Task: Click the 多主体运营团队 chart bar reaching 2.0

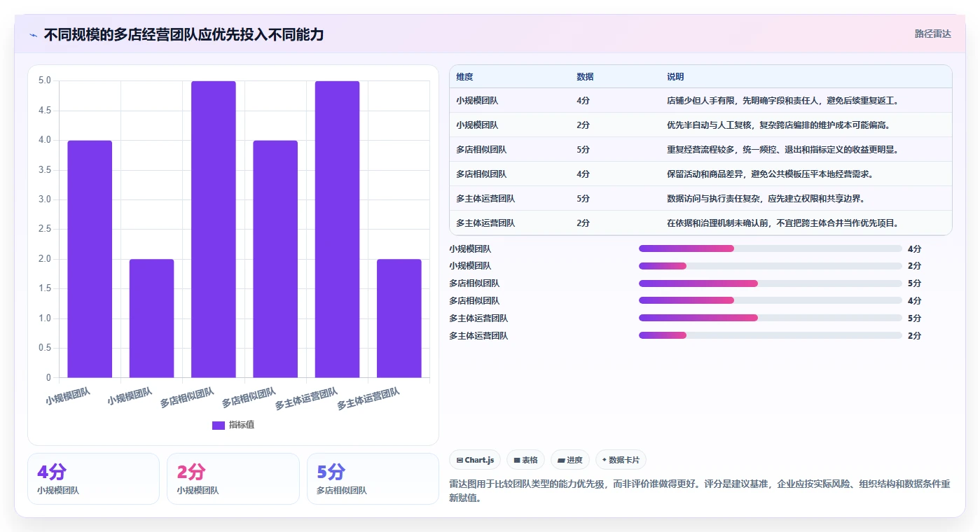Action: click(x=399, y=318)
